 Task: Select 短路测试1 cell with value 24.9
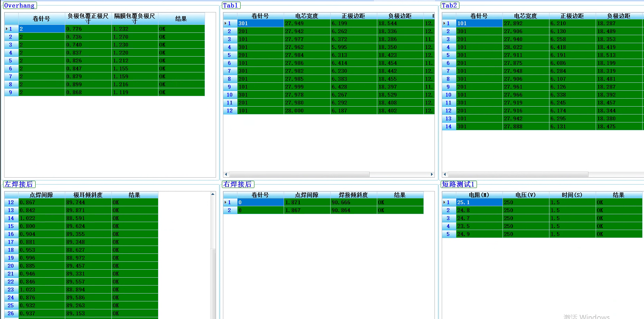click(479, 234)
